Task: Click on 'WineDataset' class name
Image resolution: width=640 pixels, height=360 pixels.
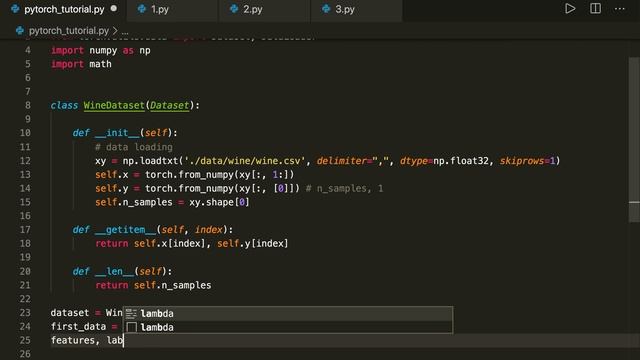Action: 114,105
